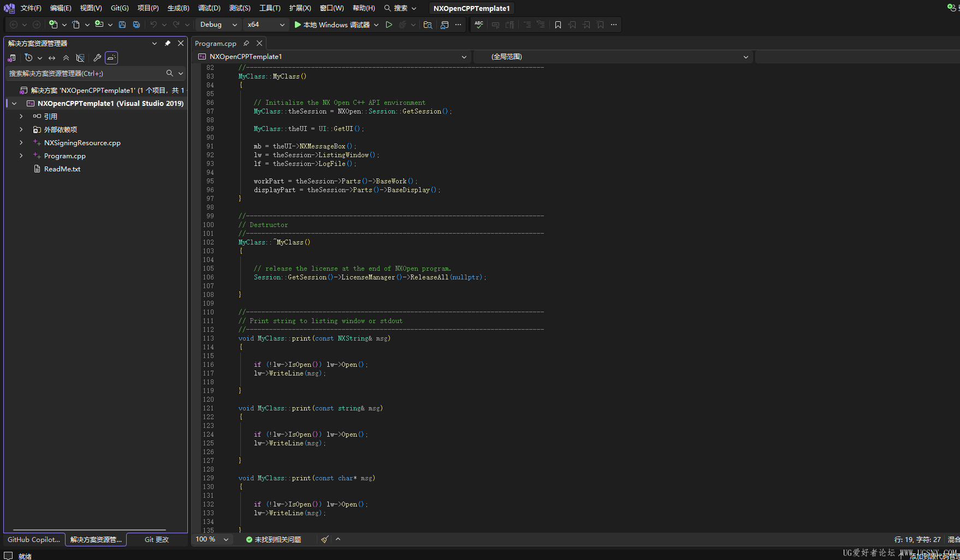Start without debugging using outlined play icon

click(389, 25)
